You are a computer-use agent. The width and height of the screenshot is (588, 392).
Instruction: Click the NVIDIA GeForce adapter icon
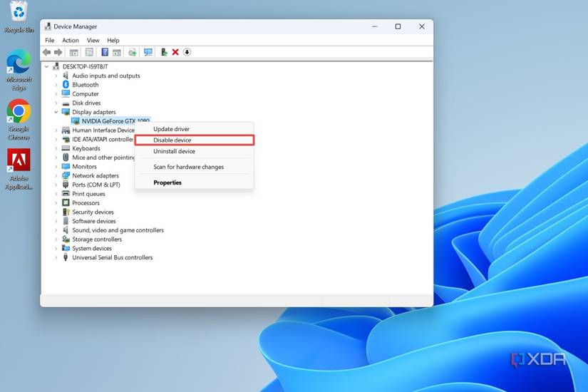click(x=76, y=121)
